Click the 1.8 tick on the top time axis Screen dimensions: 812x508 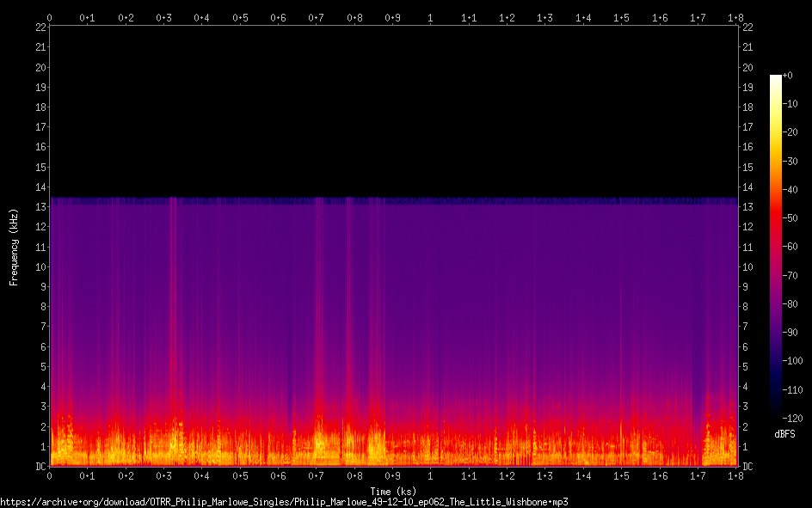[735, 17]
